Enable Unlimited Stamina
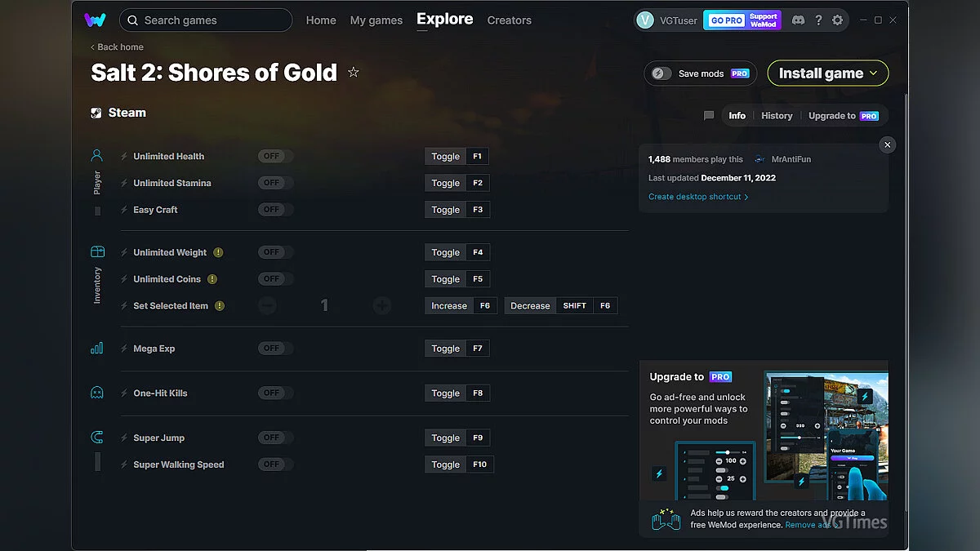This screenshot has height=551, width=980. pyautogui.click(x=274, y=183)
